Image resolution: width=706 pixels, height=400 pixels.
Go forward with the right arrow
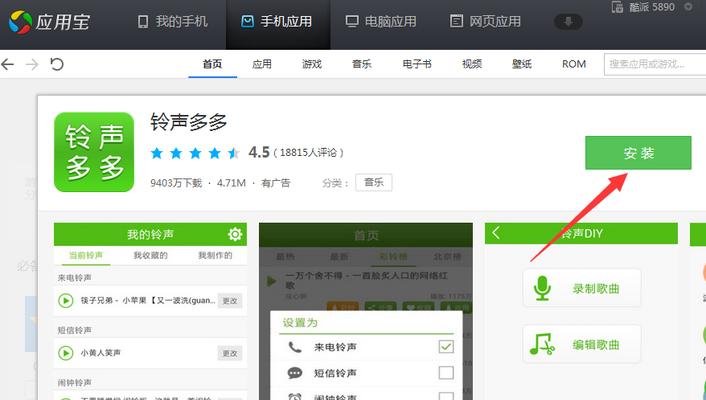point(32,64)
